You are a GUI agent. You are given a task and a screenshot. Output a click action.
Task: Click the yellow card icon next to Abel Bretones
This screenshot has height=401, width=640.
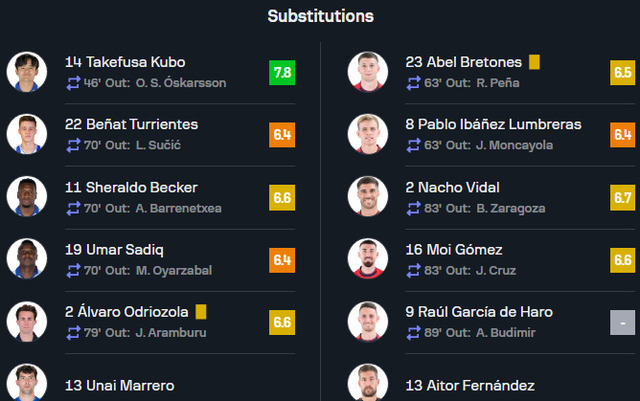coord(534,62)
